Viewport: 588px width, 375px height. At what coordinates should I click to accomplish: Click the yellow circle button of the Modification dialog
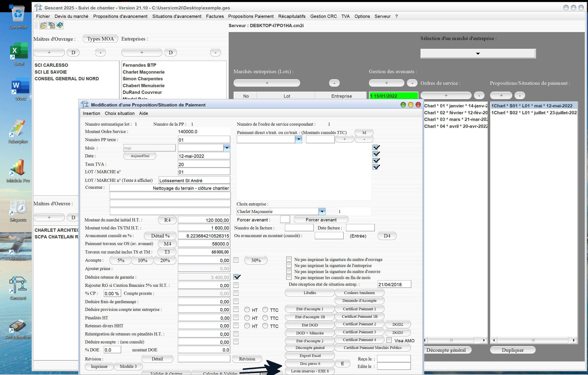pyautogui.click(x=411, y=105)
